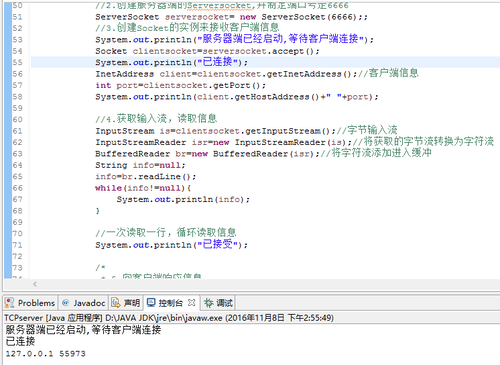500x365 pixels.
Task: Switch to the Problems tab
Action: [30, 303]
